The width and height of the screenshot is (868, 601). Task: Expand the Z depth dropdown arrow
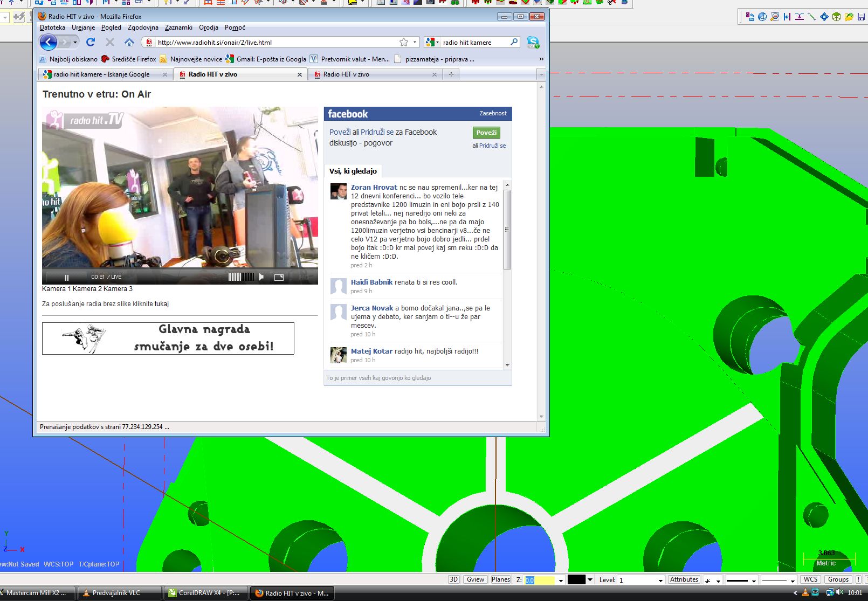561,581
